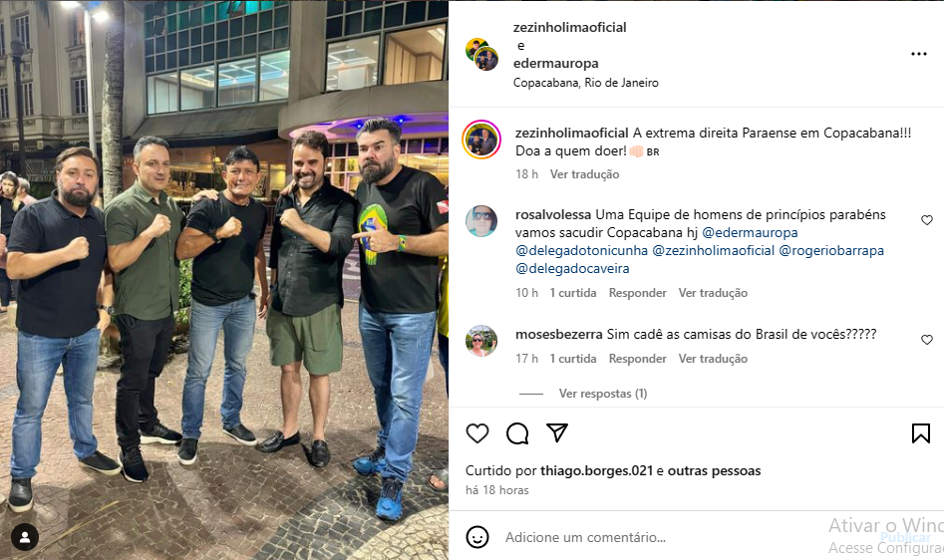Open comments via the speech bubble icon
Viewport: 944px width, 560px height.
point(517,433)
